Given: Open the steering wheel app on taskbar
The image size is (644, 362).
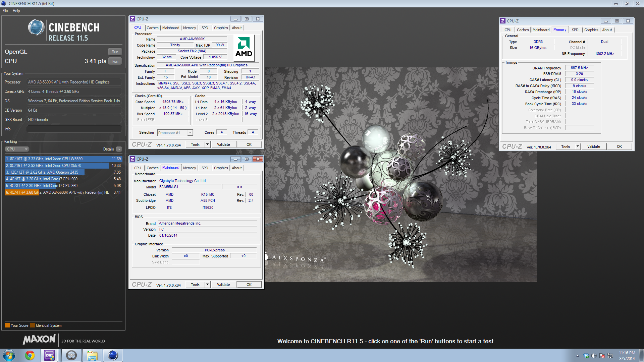Looking at the screenshot, I should [x=71, y=355].
